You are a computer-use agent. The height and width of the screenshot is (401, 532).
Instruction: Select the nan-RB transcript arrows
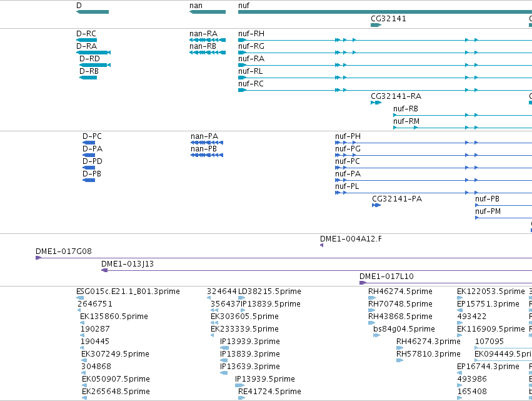(x=208, y=53)
